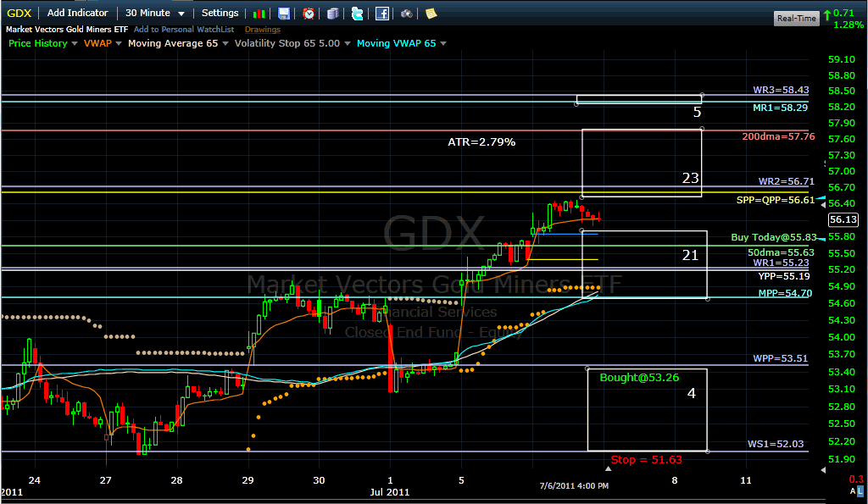Click the '200dma=57.76' line label
The width and height of the screenshot is (868, 504).
click(778, 136)
